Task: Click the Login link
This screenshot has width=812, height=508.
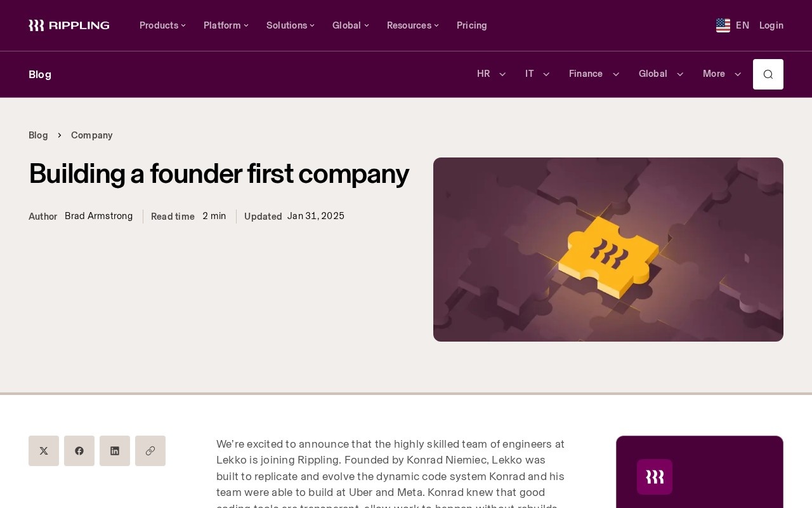Action: point(771,25)
